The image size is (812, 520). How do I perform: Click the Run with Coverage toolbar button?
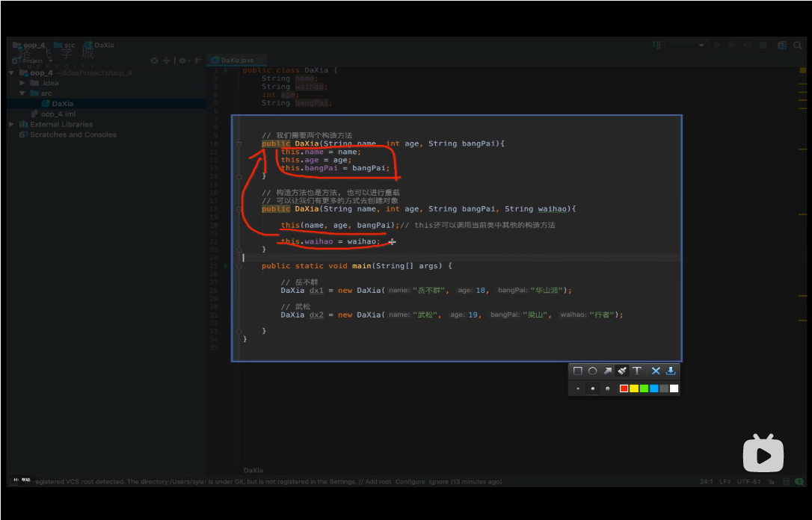point(748,46)
